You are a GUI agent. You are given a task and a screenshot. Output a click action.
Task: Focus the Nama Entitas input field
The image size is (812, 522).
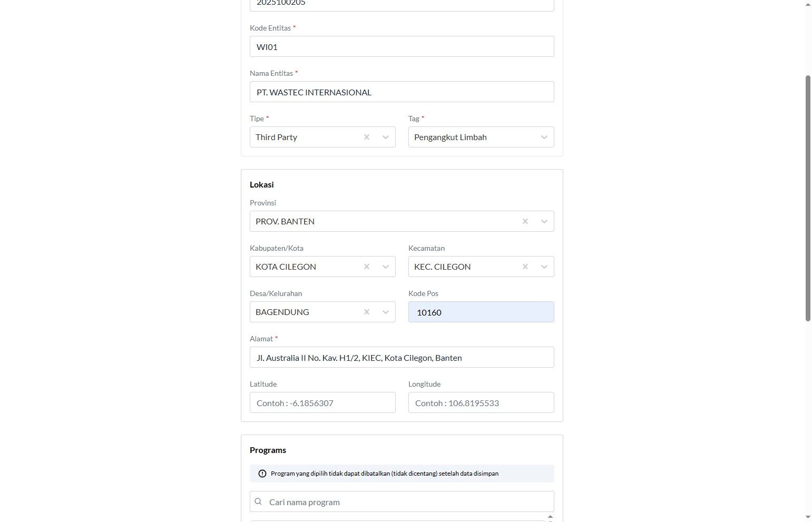click(x=402, y=92)
